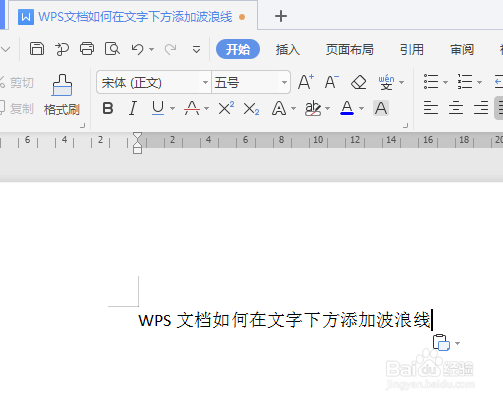
Task: Align text left
Action: (x=431, y=108)
